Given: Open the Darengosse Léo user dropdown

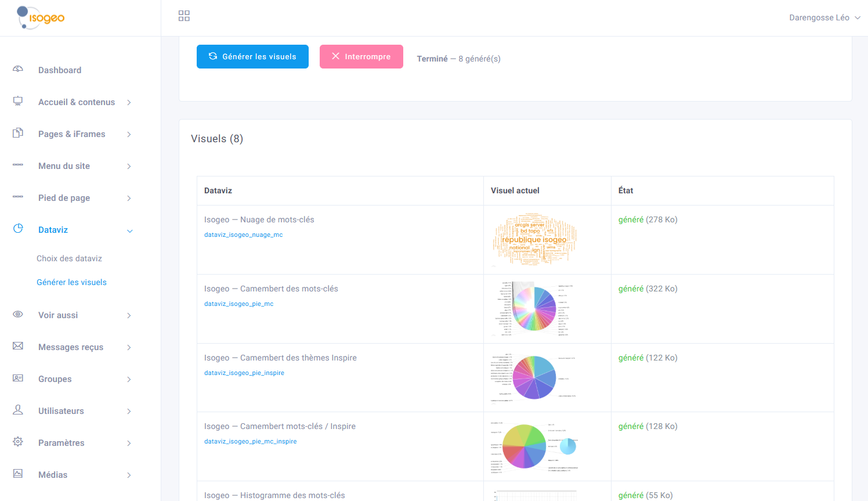Looking at the screenshot, I should click(824, 18).
